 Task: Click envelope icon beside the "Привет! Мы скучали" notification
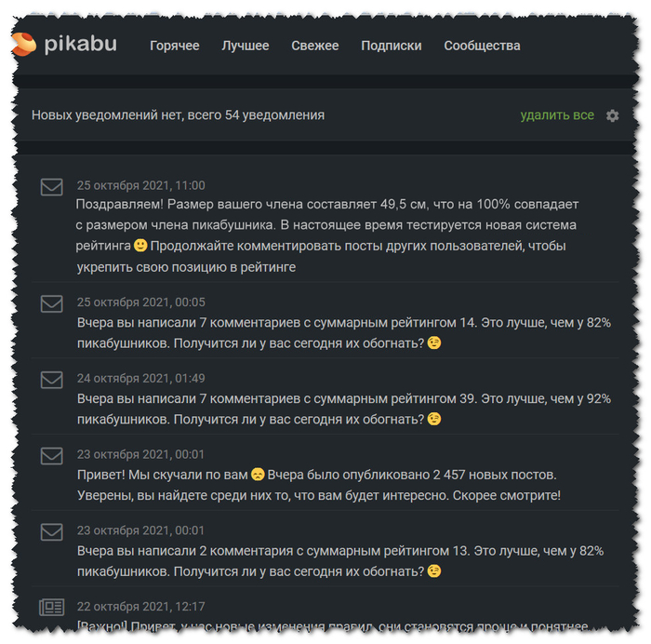click(x=52, y=456)
